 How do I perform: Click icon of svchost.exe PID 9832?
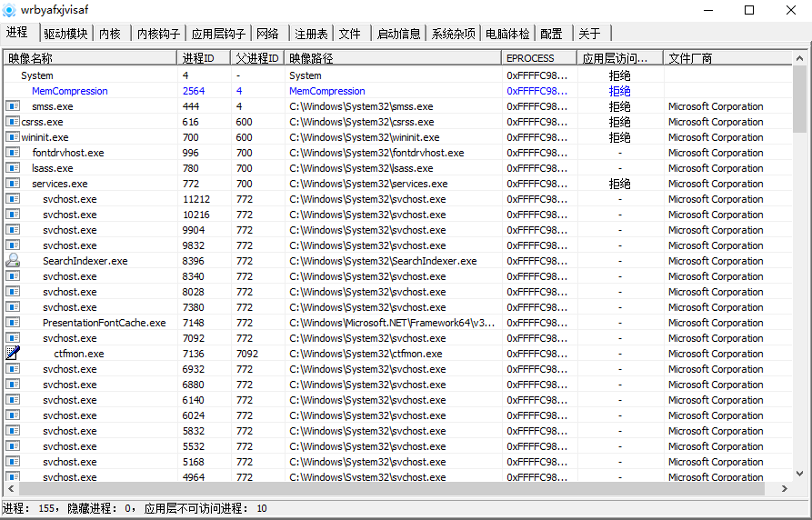click(13, 245)
